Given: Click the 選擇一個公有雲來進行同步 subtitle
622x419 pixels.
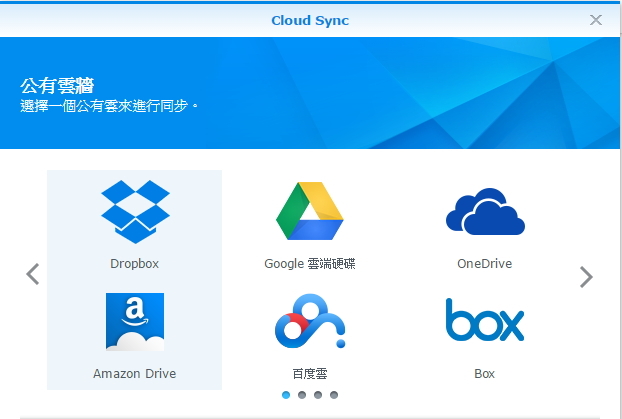Looking at the screenshot, I should tap(109, 106).
